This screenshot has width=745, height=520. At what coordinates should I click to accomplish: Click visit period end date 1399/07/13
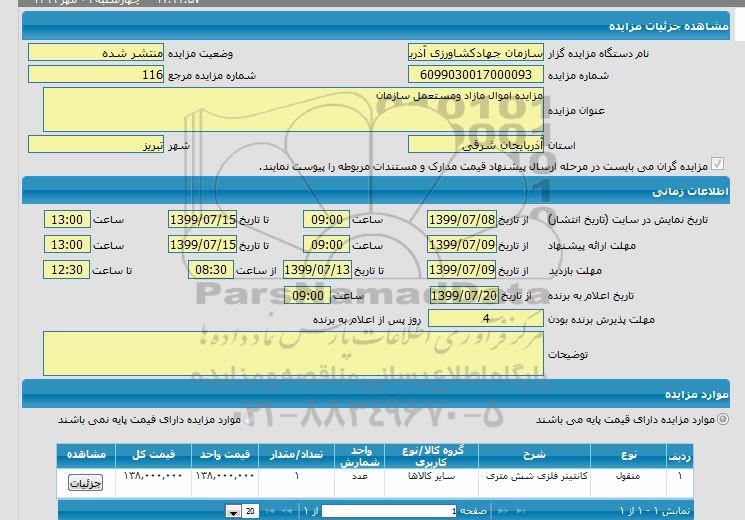click(317, 270)
